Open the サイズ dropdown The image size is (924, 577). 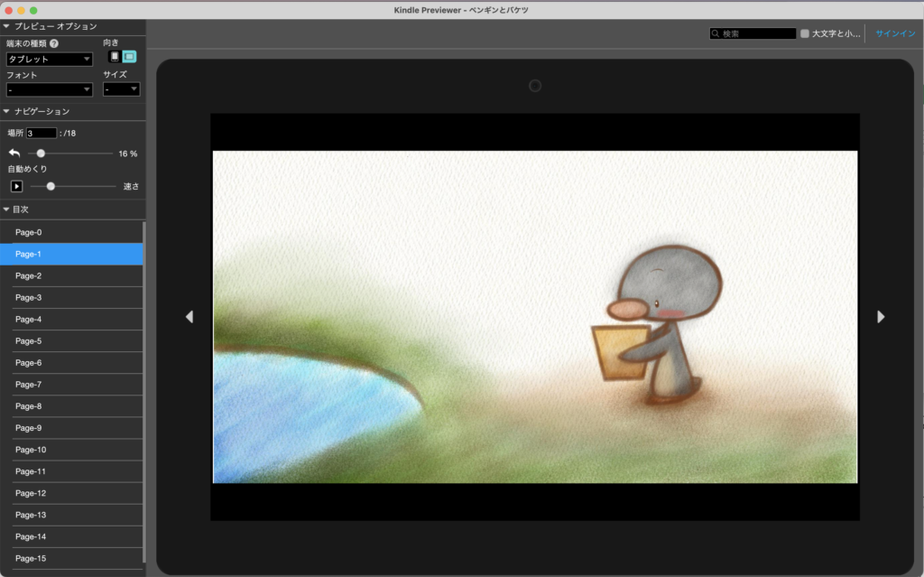[121, 89]
